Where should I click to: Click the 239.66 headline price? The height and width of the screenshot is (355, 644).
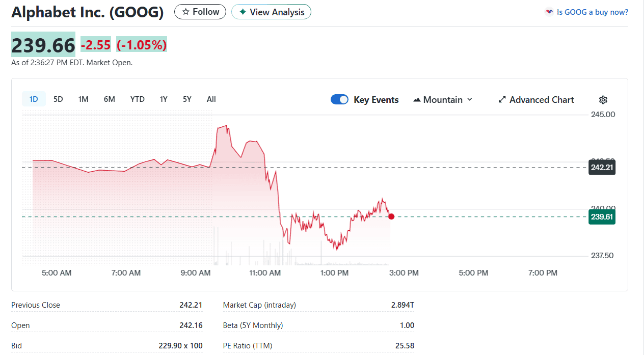(x=43, y=45)
